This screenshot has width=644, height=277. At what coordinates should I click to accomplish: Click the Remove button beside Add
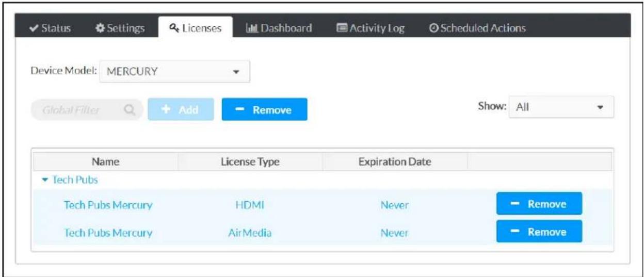(x=264, y=110)
